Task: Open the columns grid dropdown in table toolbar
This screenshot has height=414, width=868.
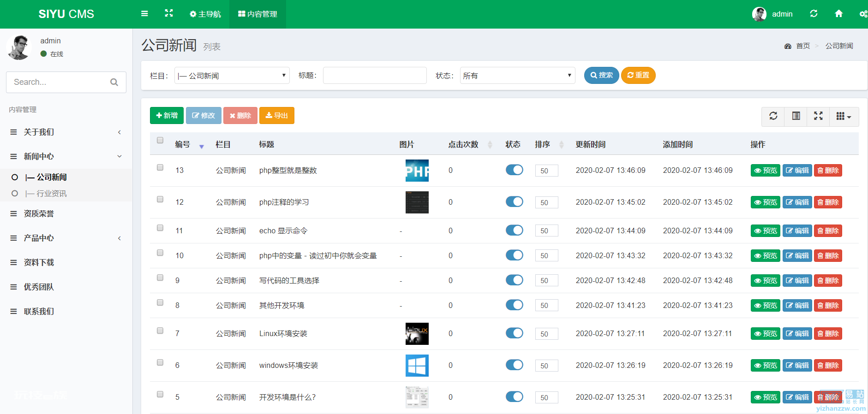Action: click(x=844, y=116)
